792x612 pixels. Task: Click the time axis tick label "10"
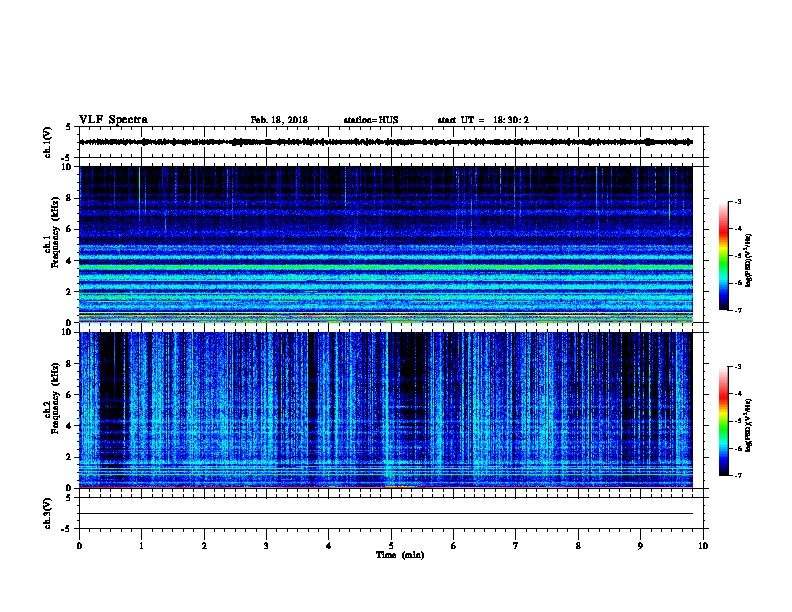point(703,546)
